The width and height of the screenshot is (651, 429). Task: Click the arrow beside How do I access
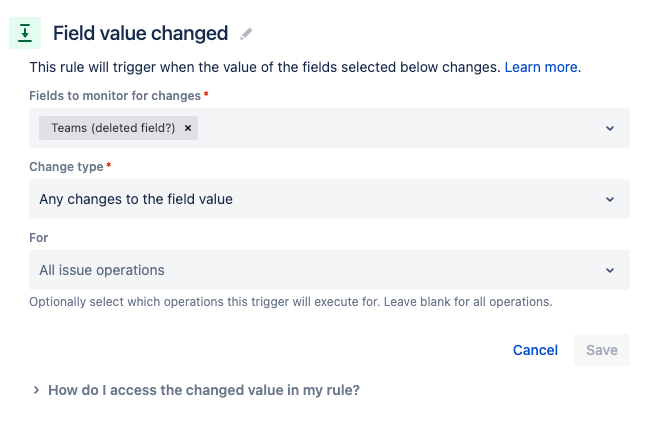tap(36, 390)
